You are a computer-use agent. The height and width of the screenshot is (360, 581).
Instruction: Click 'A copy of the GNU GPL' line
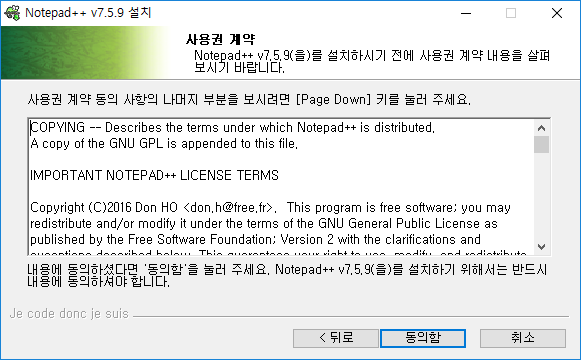tap(164, 143)
